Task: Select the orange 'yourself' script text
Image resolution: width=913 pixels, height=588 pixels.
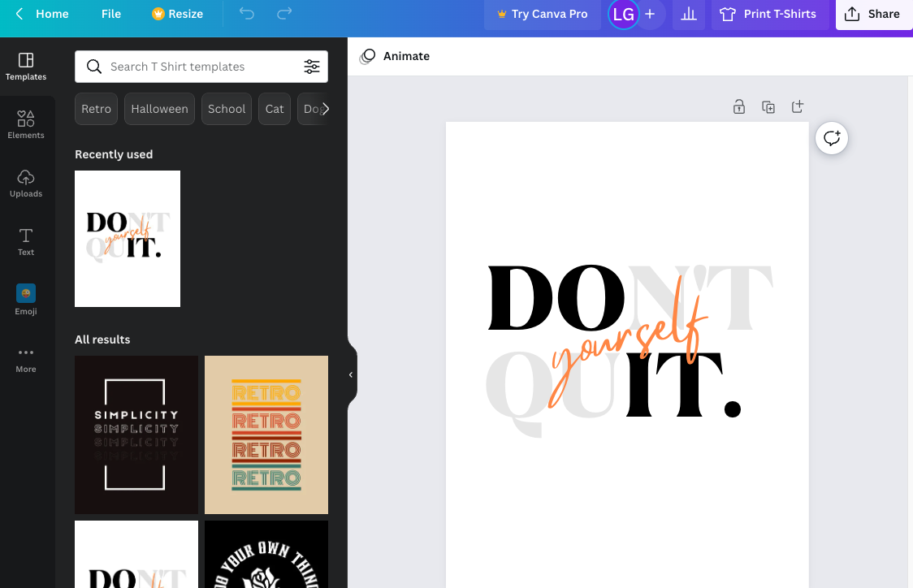Action: (x=628, y=342)
